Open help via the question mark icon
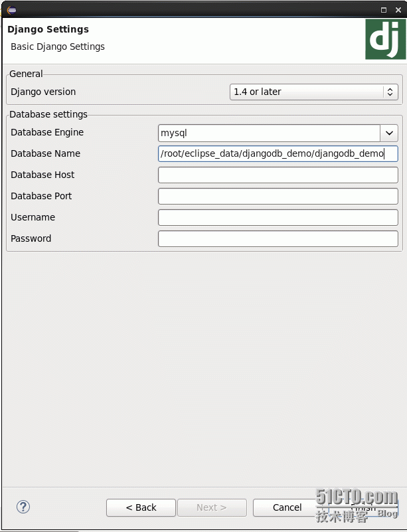Screen dimensions: 407x532 23,507
